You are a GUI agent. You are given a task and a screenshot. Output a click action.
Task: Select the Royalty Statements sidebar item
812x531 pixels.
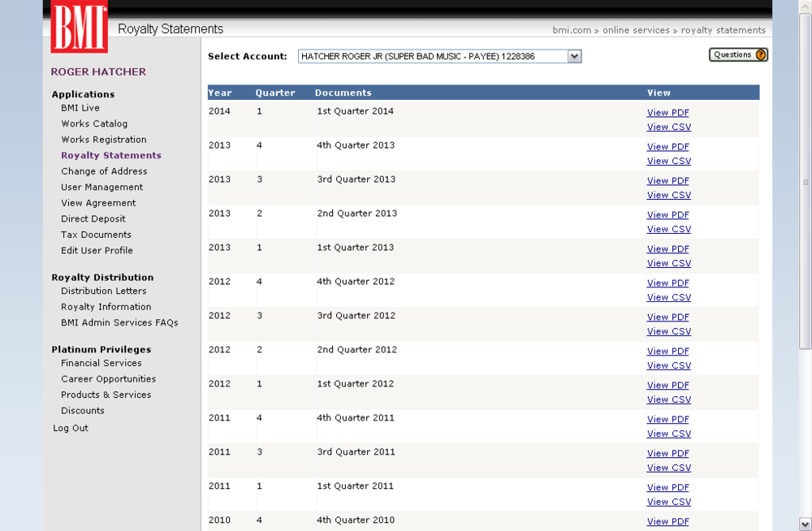click(x=110, y=155)
